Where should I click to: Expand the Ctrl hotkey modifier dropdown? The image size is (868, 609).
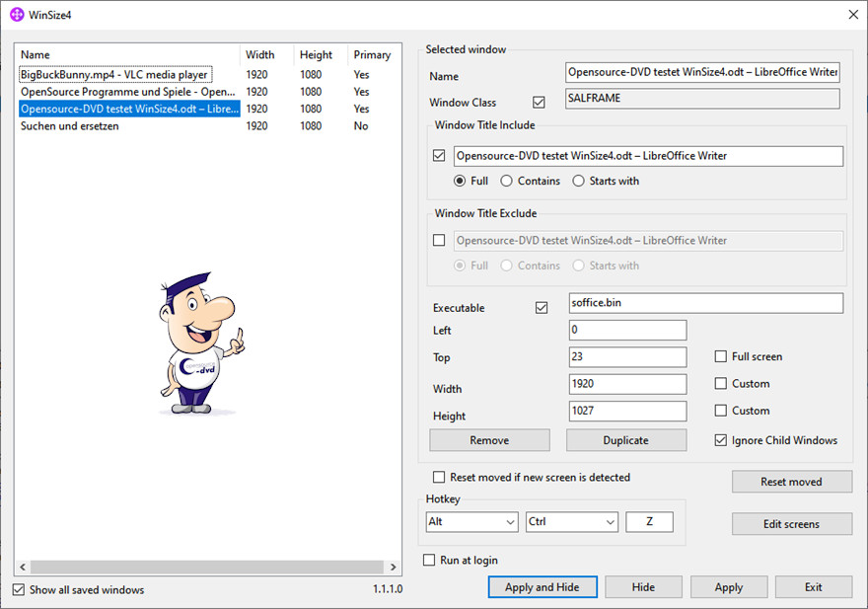pyautogui.click(x=572, y=521)
